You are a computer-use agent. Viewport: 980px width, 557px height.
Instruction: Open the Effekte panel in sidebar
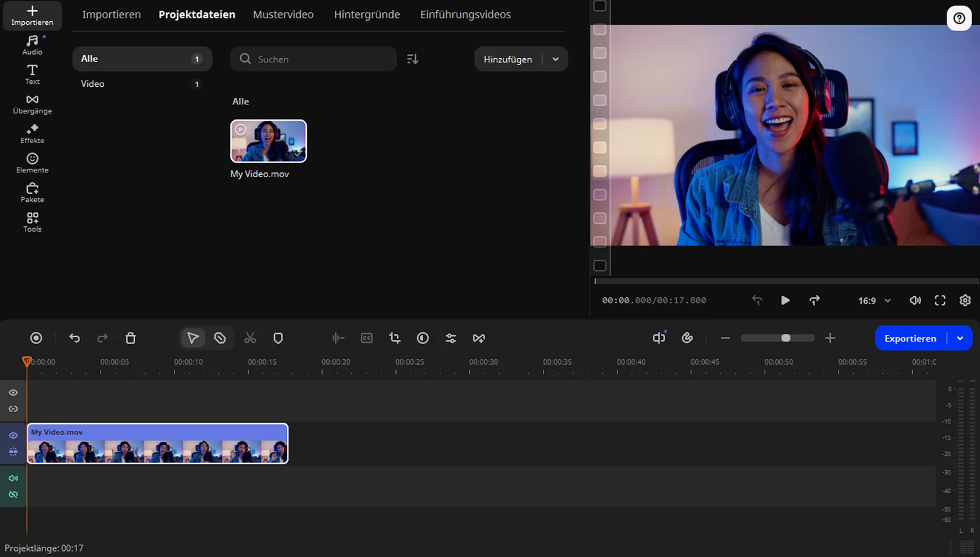(x=32, y=133)
